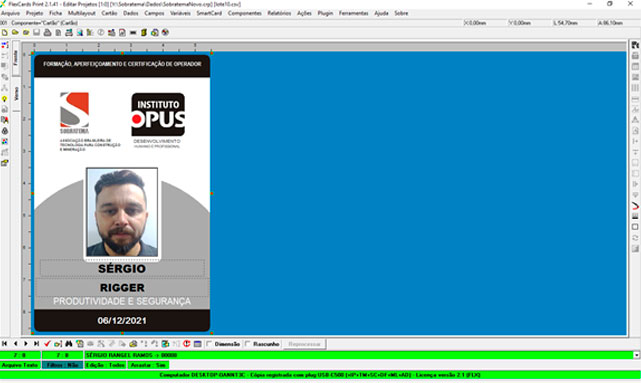Select the photo on the card
Viewport: 641px width, 383px height.
click(x=122, y=213)
